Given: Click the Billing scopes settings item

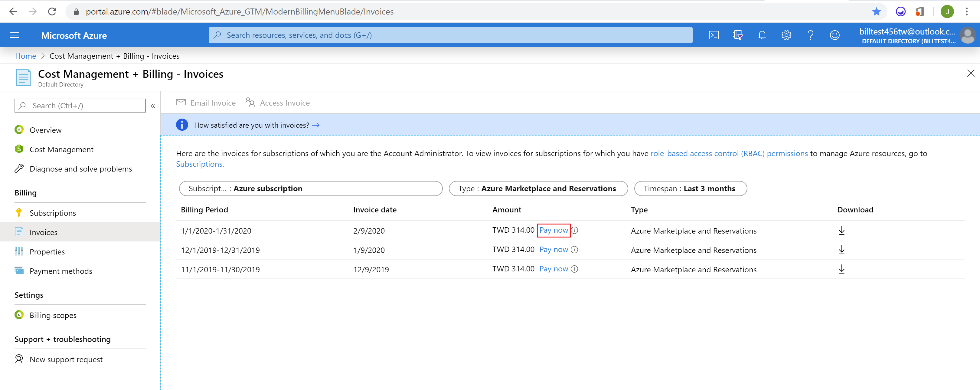Looking at the screenshot, I should click(x=53, y=315).
